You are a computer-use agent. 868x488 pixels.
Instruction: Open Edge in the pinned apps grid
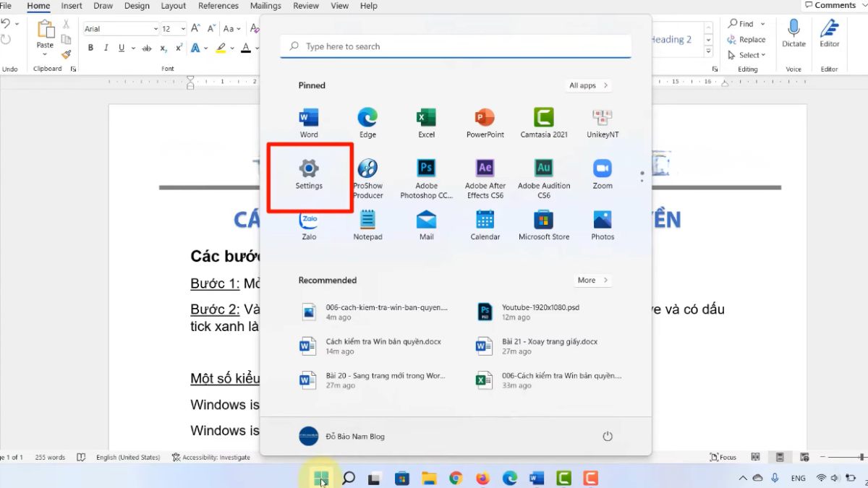click(367, 123)
